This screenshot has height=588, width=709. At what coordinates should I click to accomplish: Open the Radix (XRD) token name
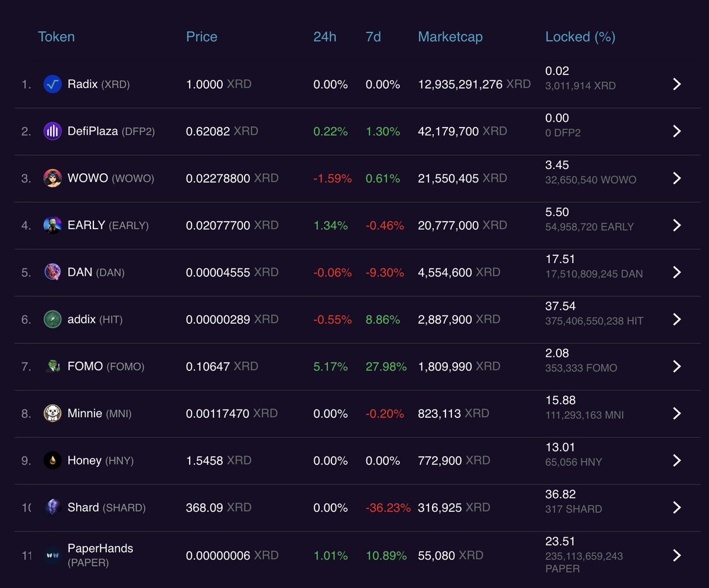pyautogui.click(x=99, y=84)
